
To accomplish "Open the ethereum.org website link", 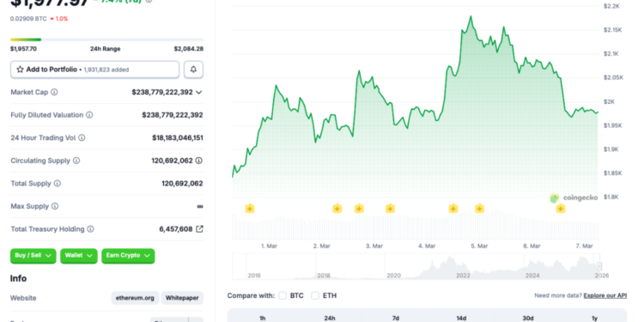I will pos(135,298).
